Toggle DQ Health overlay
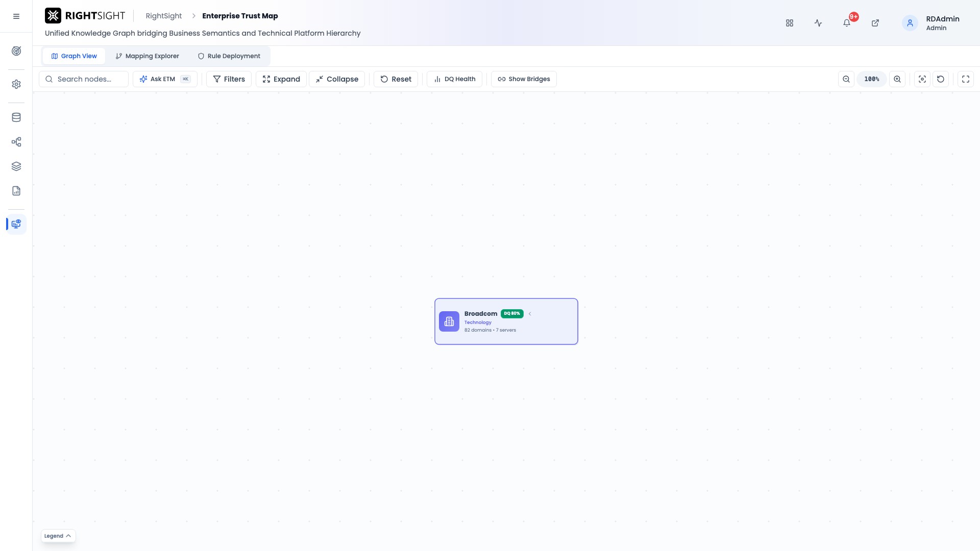This screenshot has height=551, width=980. 454,79
